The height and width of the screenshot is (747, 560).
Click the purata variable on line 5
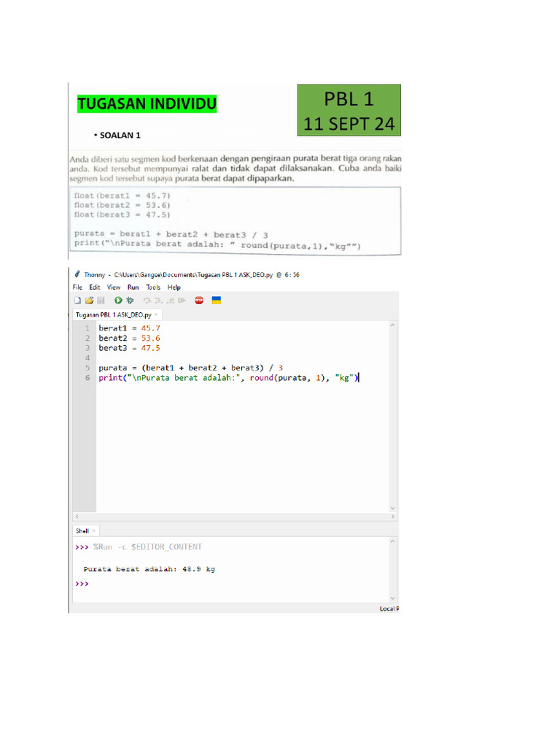(113, 368)
